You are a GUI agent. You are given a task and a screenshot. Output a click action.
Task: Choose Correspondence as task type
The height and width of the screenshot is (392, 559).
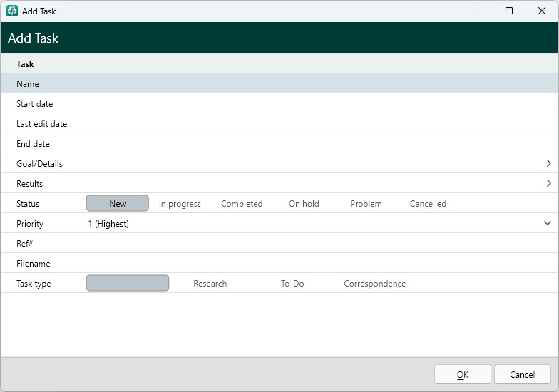(375, 284)
